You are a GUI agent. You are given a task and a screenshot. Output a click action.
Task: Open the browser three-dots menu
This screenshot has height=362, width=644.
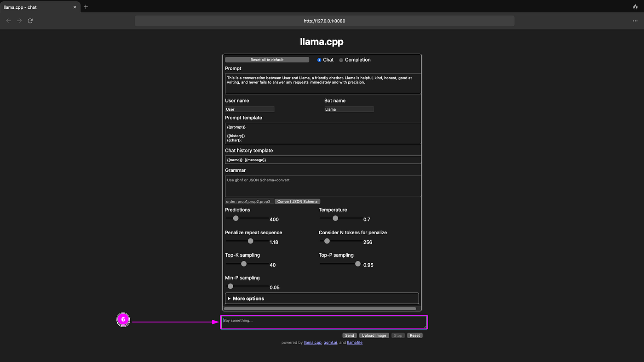point(635,21)
